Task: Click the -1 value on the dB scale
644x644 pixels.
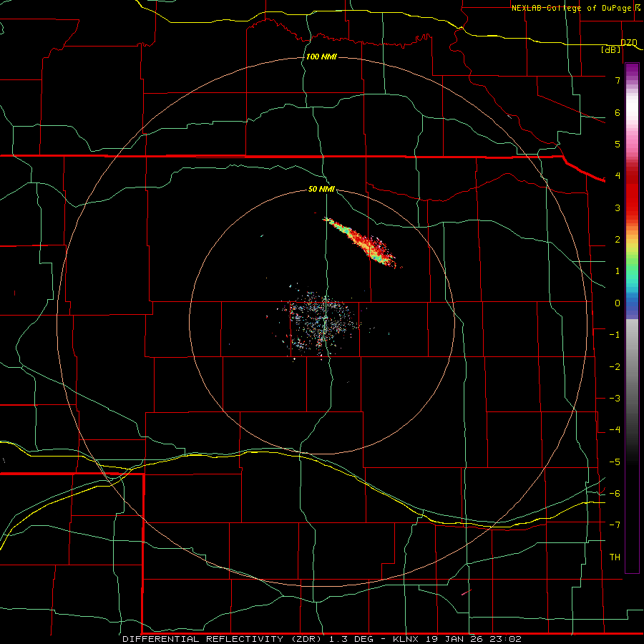Action: pos(615,335)
